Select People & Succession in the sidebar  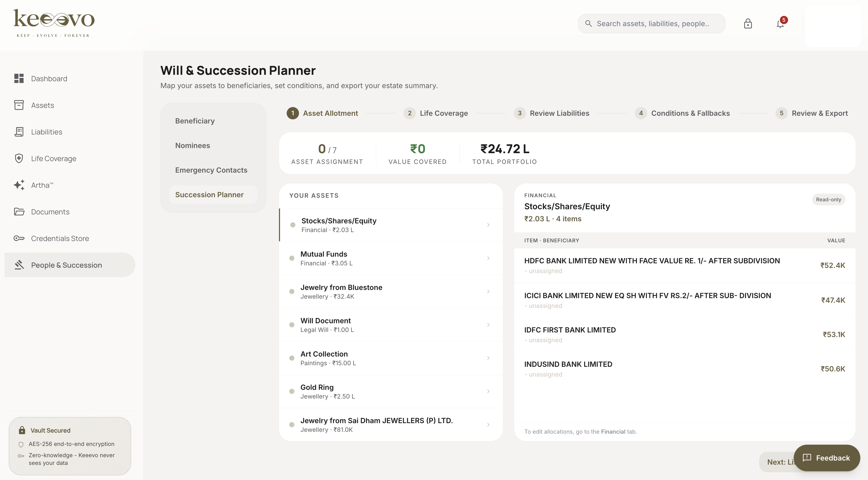coord(70,265)
